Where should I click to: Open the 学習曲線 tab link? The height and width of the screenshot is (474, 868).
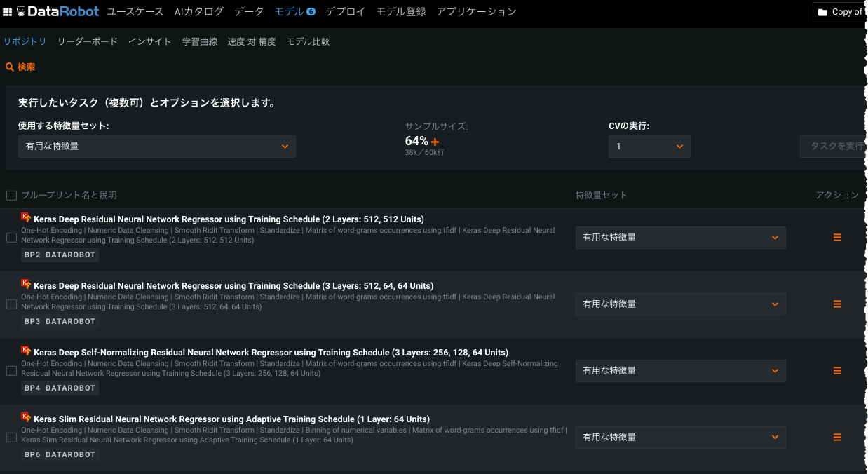click(x=200, y=41)
